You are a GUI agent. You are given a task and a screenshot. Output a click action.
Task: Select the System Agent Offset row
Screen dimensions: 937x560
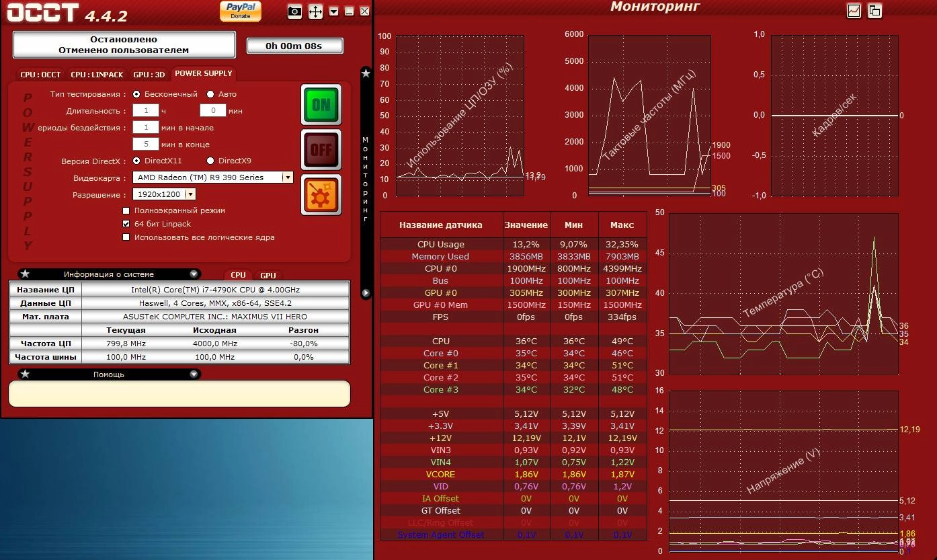(514, 535)
